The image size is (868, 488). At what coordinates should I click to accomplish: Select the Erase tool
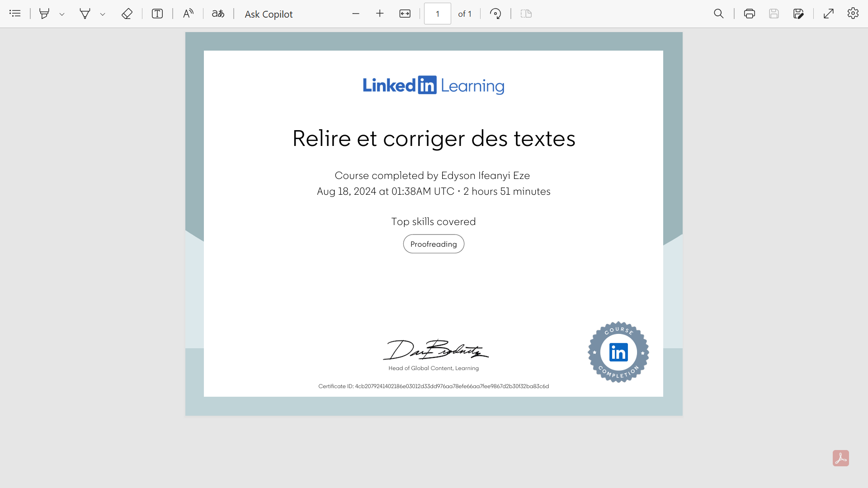(127, 14)
